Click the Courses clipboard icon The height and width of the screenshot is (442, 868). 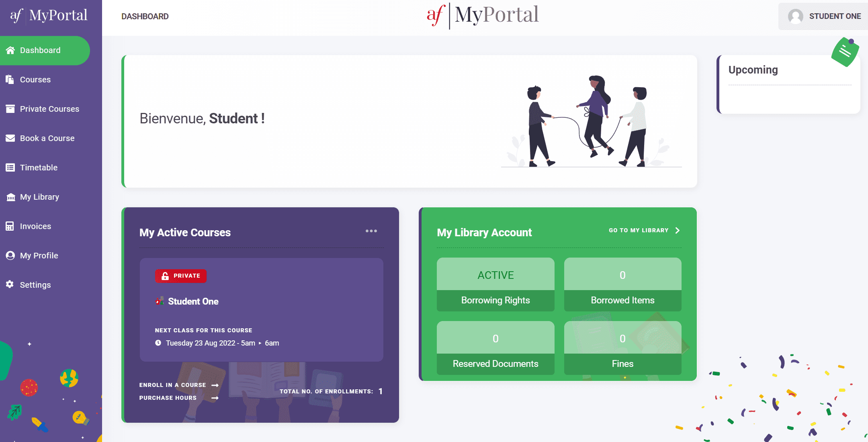pos(10,80)
